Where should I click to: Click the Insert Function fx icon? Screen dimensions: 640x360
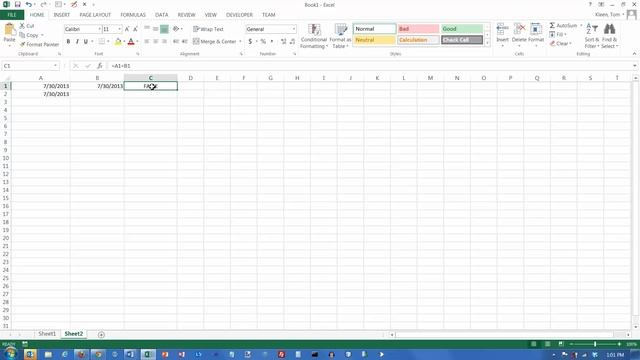[x=100, y=66]
